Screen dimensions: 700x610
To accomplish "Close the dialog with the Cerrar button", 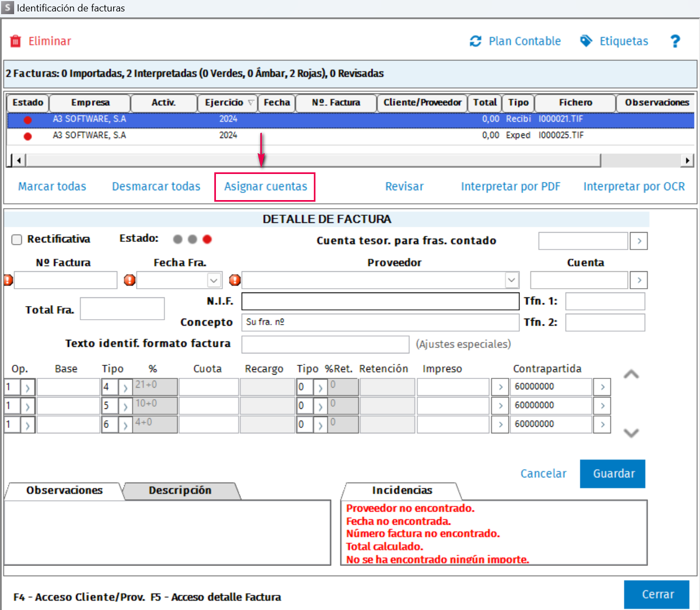I will [x=657, y=594].
